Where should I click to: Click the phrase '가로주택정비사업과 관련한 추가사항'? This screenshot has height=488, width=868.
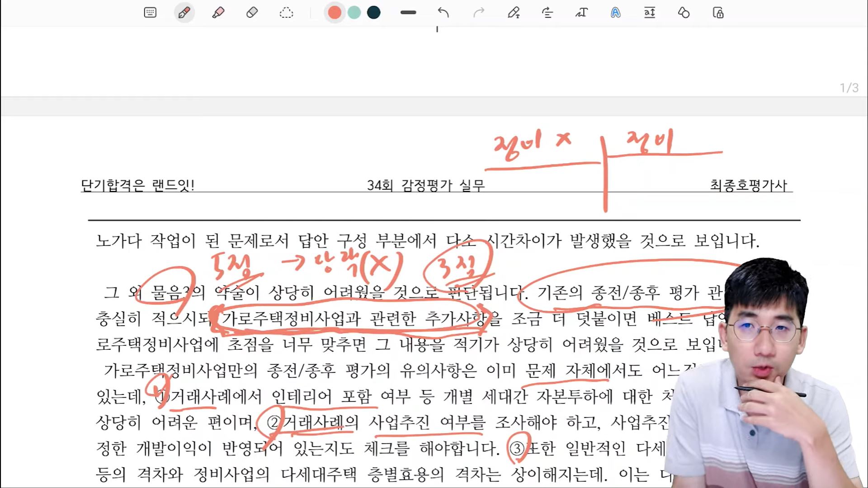pos(355,319)
